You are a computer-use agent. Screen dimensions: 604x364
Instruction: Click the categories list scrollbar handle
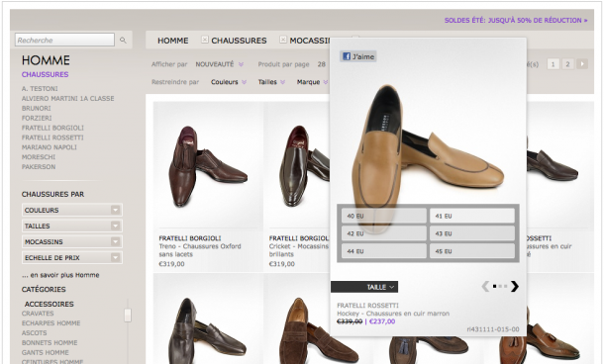128,316
